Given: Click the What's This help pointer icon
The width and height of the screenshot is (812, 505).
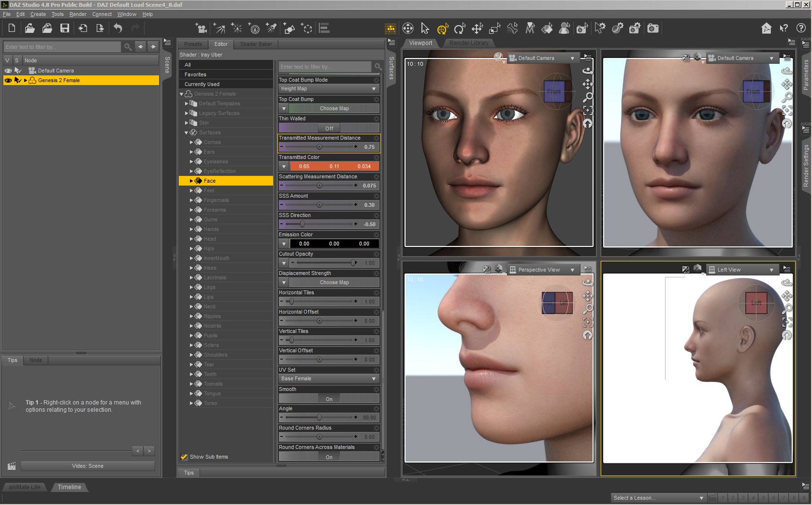Looking at the screenshot, I should click(784, 29).
